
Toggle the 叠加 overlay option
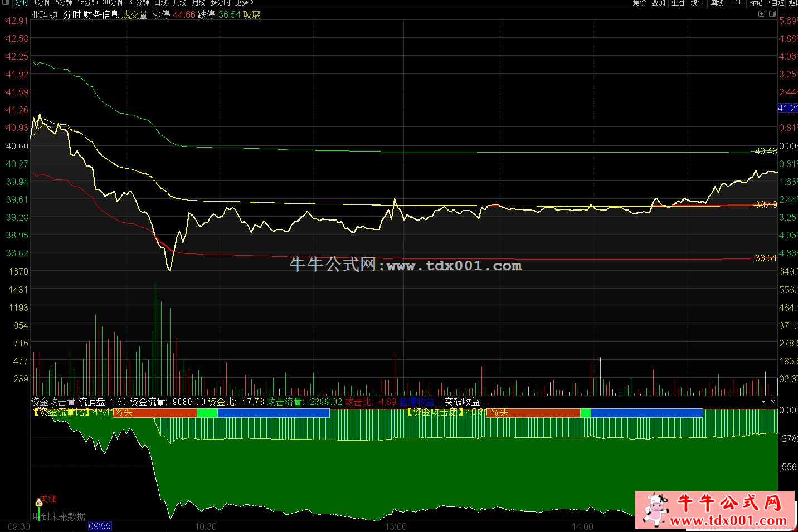[659, 3]
